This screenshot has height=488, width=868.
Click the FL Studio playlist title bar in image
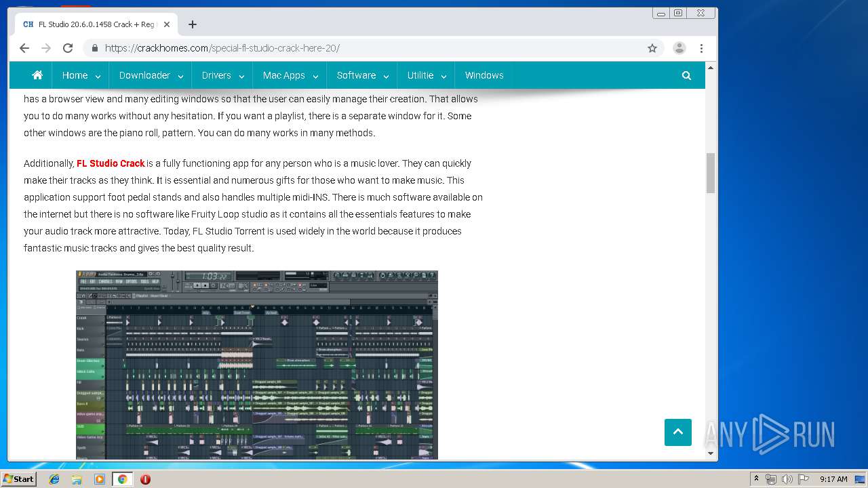(257, 296)
